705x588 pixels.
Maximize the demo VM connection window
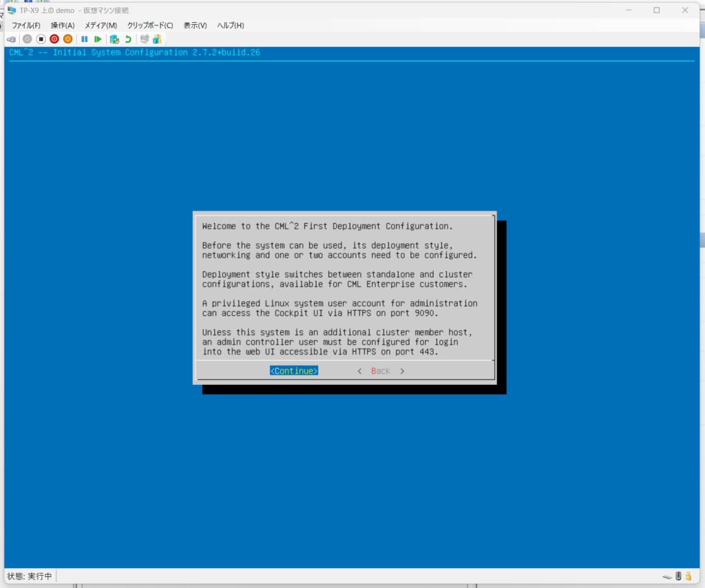coord(656,10)
